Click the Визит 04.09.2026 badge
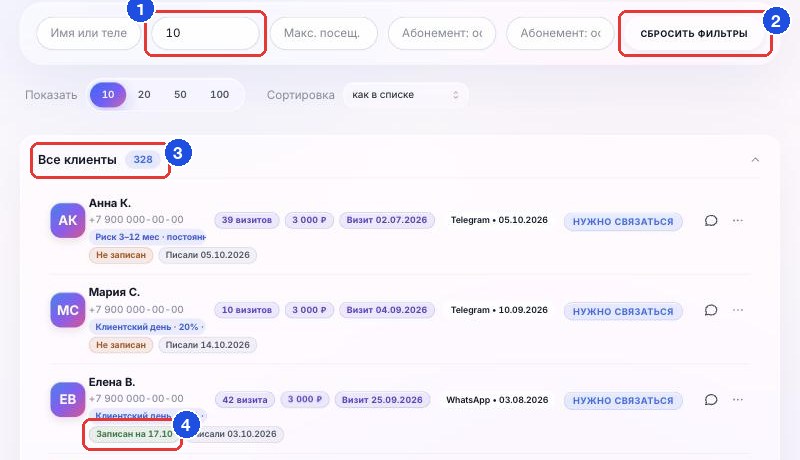 click(x=387, y=310)
